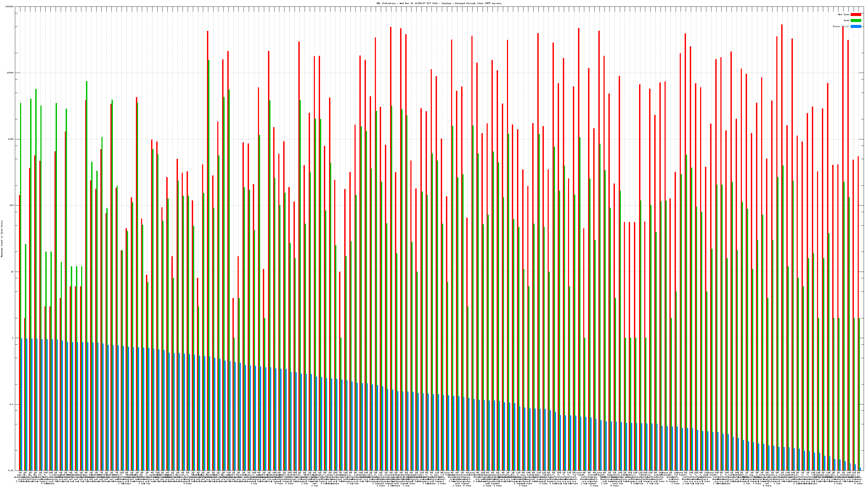Click the 0.01 y-axis tick label
868x488 pixels.
(x=11, y=470)
